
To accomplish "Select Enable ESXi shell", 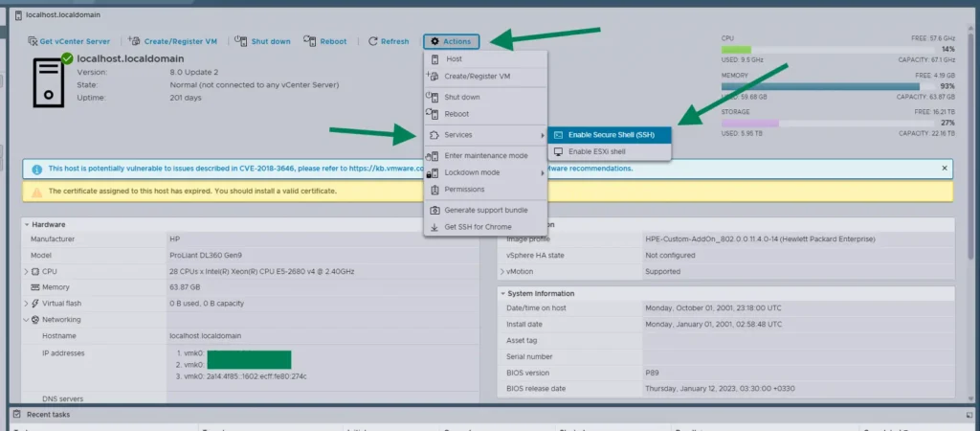I will click(x=610, y=151).
